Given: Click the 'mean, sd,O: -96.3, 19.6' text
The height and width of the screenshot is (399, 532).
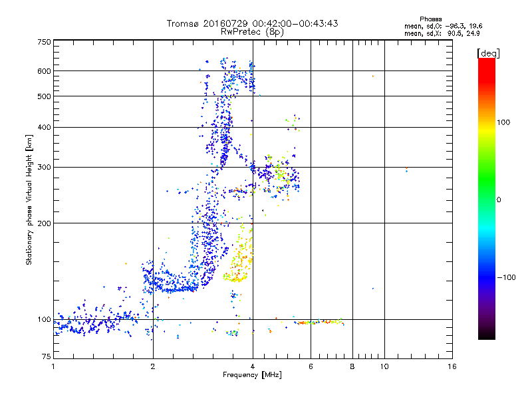Looking at the screenshot, I should [444, 26].
